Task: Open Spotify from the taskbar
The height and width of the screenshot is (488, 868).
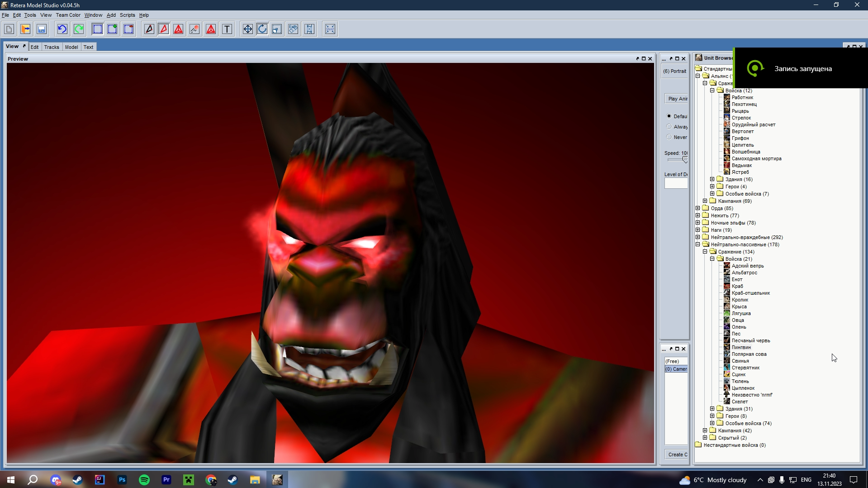Action: (144, 480)
